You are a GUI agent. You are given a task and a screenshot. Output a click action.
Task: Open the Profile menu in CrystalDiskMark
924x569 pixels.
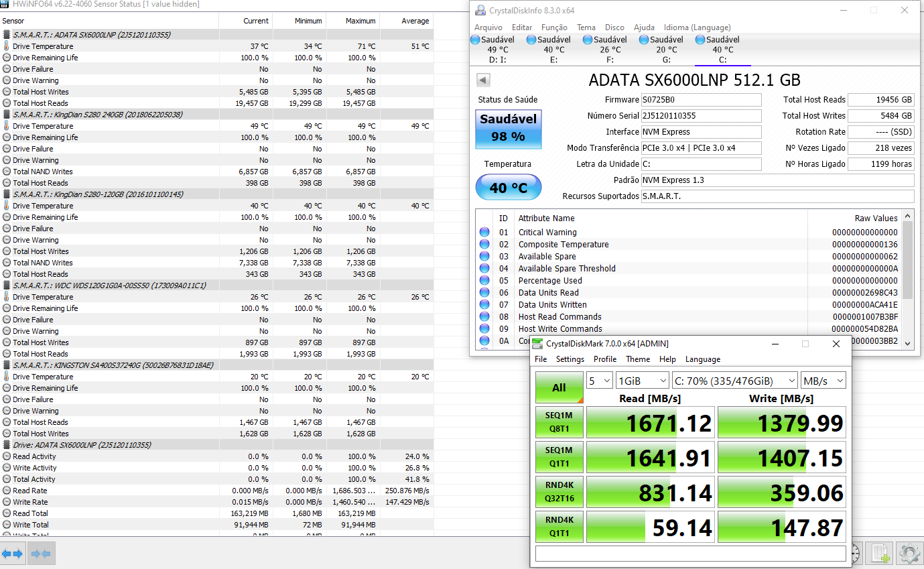605,359
